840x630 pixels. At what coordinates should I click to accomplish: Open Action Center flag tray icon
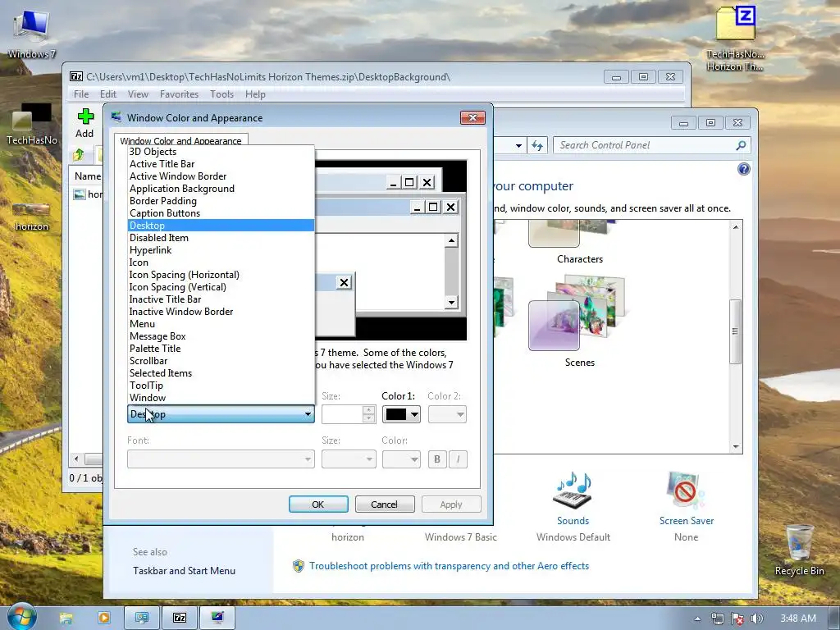(x=737, y=619)
